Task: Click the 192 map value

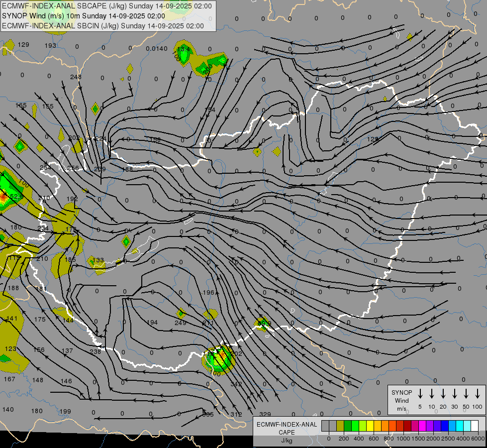Action: point(72,199)
